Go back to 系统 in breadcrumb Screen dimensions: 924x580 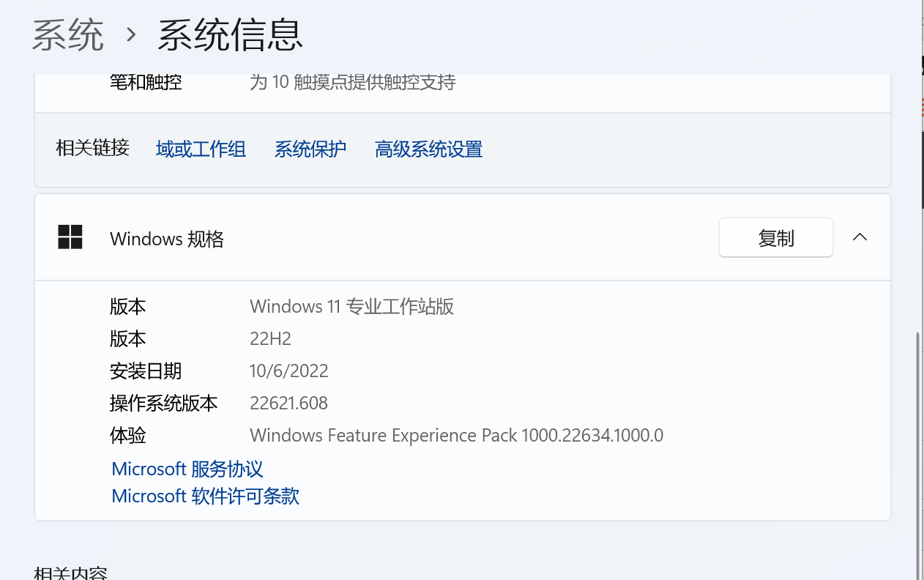click(x=68, y=34)
